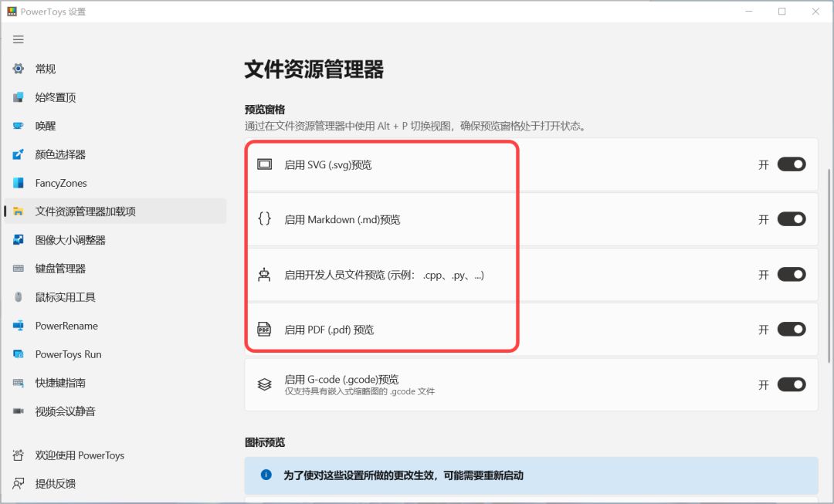The width and height of the screenshot is (834, 504).
Task: Click the 快捷键指南 icon
Action: (19, 383)
